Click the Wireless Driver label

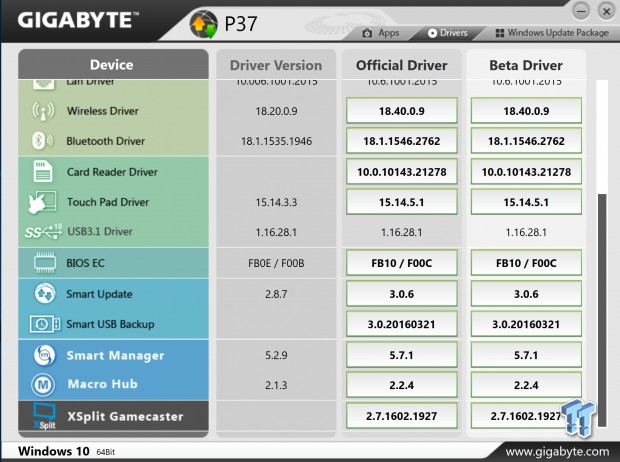click(x=103, y=111)
